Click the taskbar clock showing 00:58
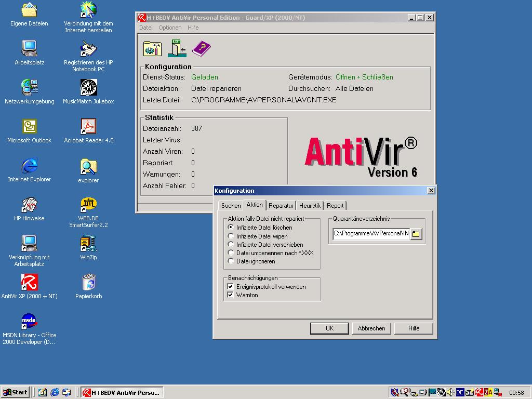Viewport: 532px width, 399px height. (x=516, y=393)
